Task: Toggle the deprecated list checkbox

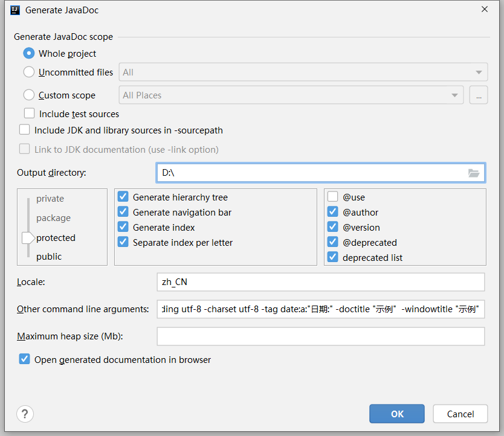Action: [x=333, y=257]
